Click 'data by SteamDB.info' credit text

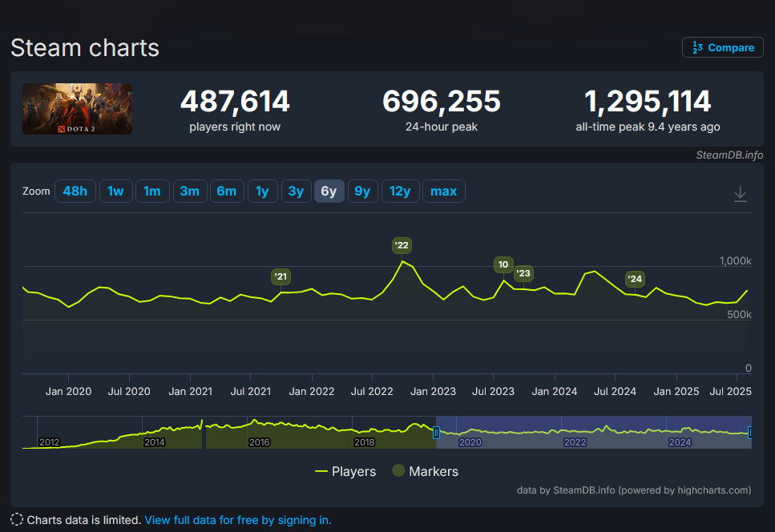[x=634, y=490]
